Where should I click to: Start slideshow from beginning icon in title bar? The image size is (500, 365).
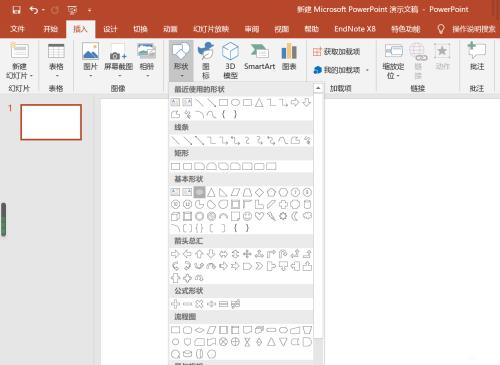[72, 10]
